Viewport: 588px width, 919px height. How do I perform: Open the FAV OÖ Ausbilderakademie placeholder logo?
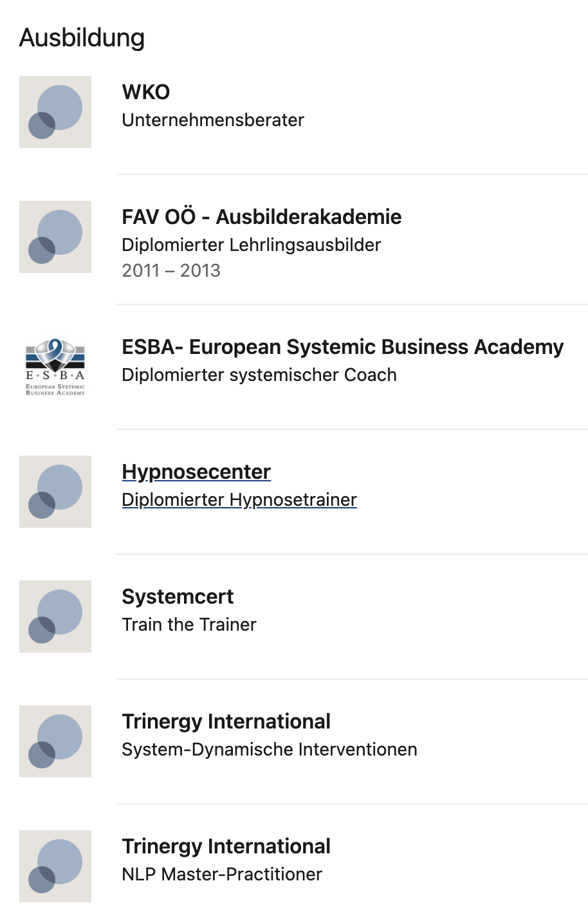pyautogui.click(x=55, y=237)
